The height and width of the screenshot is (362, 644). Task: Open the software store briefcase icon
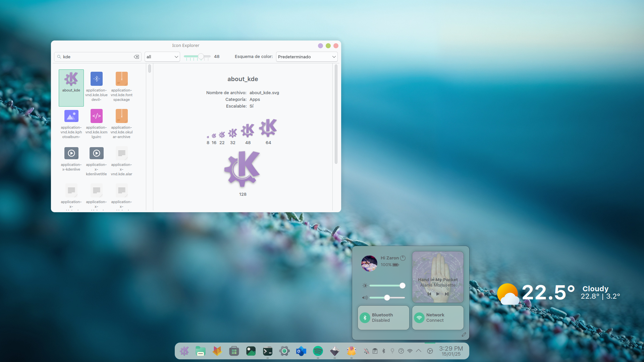point(234,351)
